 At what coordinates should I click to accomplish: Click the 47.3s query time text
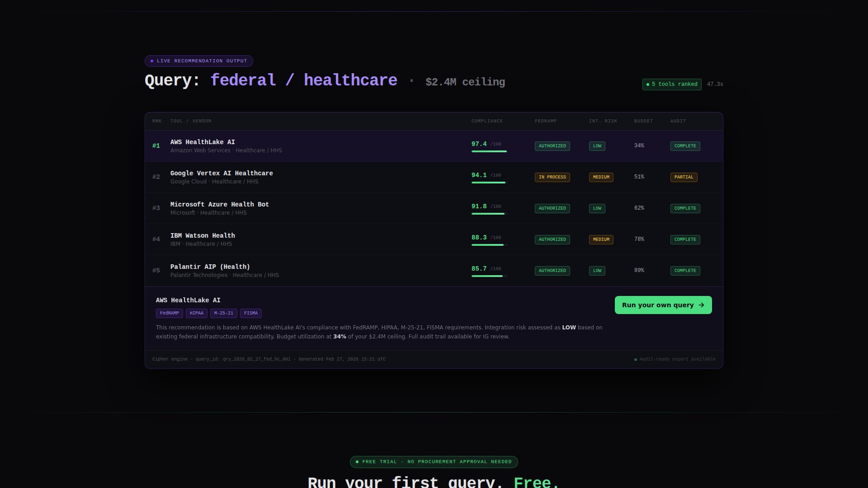(x=715, y=84)
